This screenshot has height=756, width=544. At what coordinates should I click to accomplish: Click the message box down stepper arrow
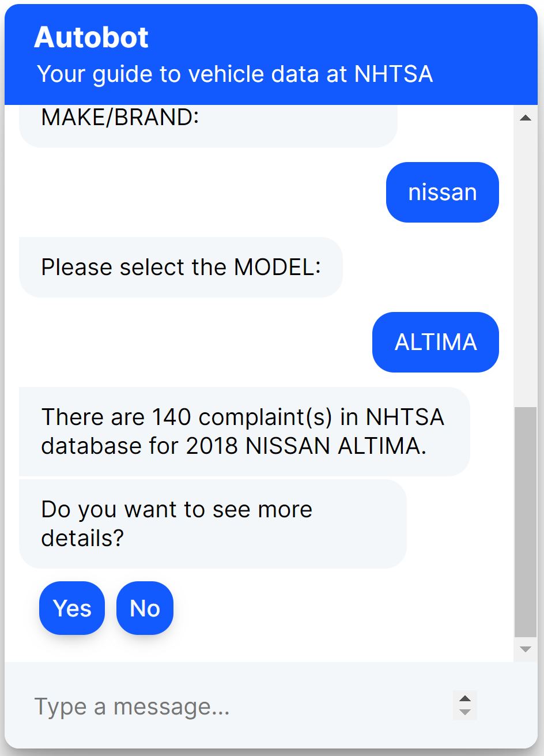(x=465, y=712)
